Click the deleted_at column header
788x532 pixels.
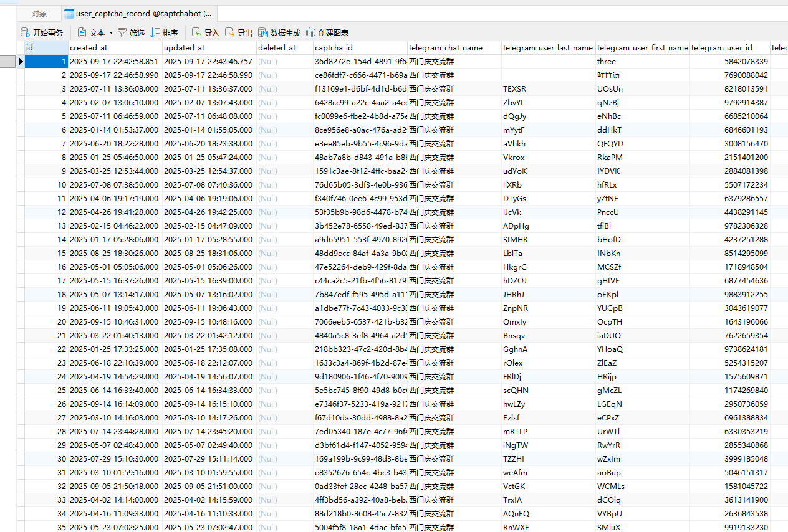click(x=285, y=47)
